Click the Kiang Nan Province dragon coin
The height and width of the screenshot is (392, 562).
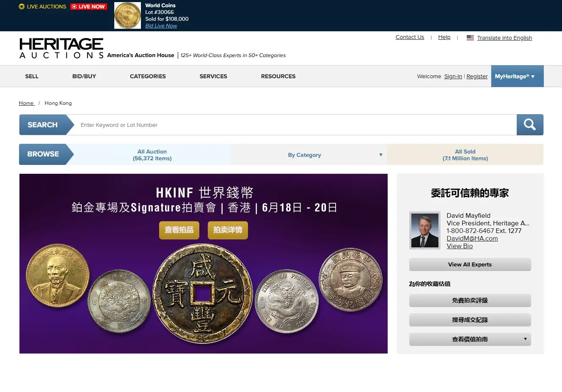coord(287,301)
